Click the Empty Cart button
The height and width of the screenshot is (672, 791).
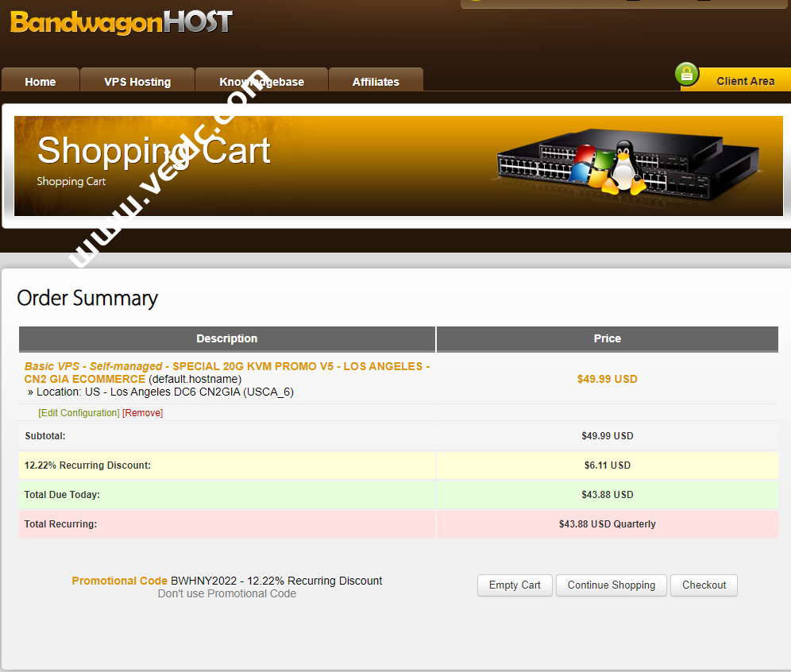click(x=515, y=585)
